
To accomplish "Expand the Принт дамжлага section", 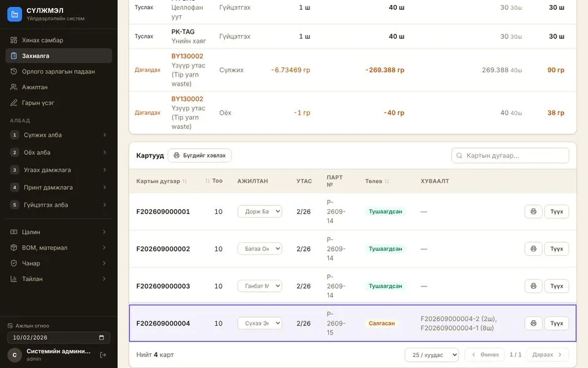I will [59, 188].
